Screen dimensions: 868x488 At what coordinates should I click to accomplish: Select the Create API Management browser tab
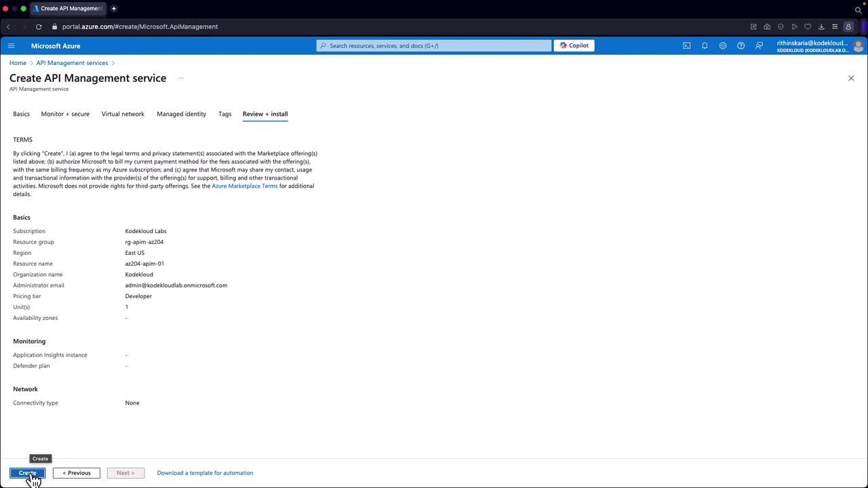tap(68, 9)
